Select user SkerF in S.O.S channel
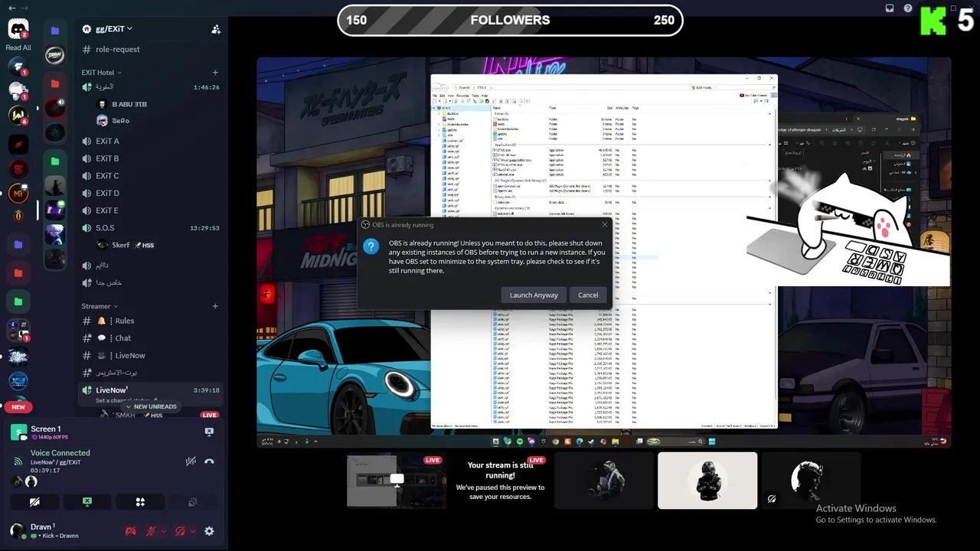The image size is (980, 551). pyautogui.click(x=121, y=245)
